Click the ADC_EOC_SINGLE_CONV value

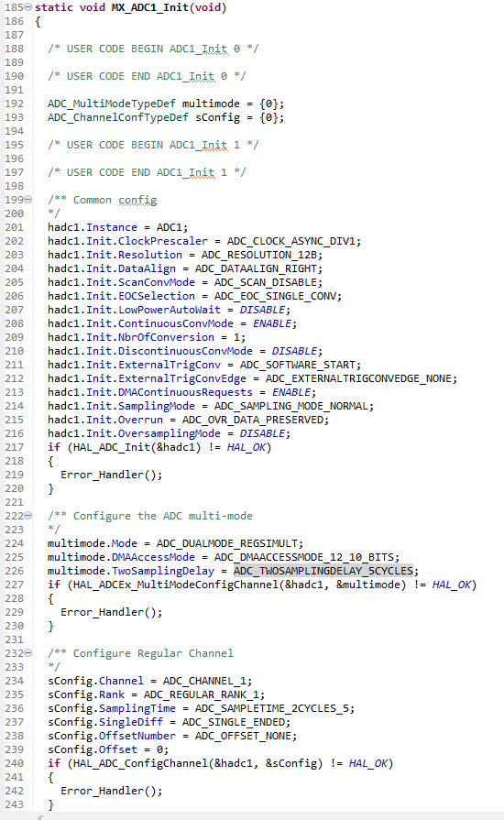(275, 296)
